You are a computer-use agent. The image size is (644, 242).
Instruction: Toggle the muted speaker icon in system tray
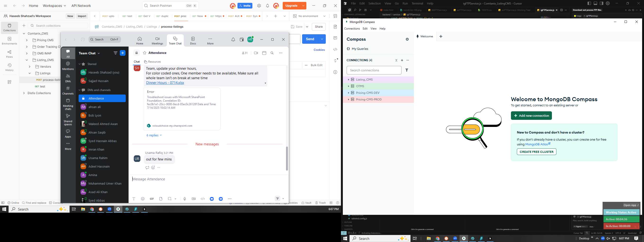tap(608, 238)
